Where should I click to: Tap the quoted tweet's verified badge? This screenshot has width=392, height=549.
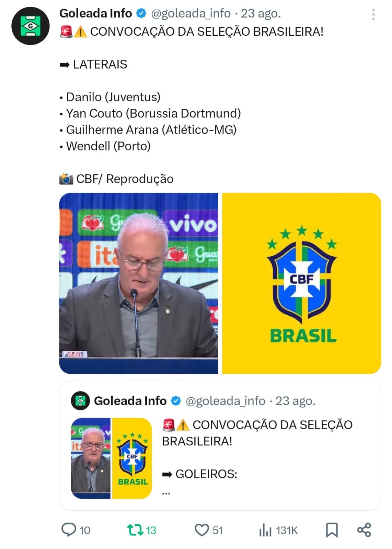click(176, 401)
